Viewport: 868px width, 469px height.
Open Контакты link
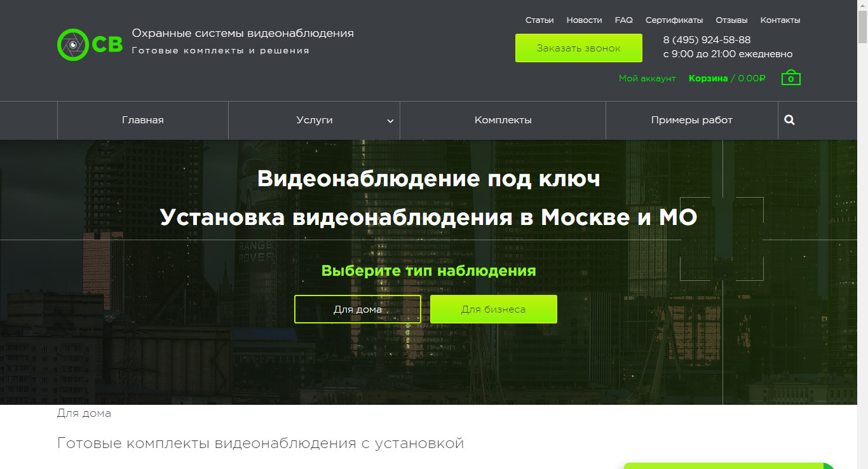tap(780, 20)
